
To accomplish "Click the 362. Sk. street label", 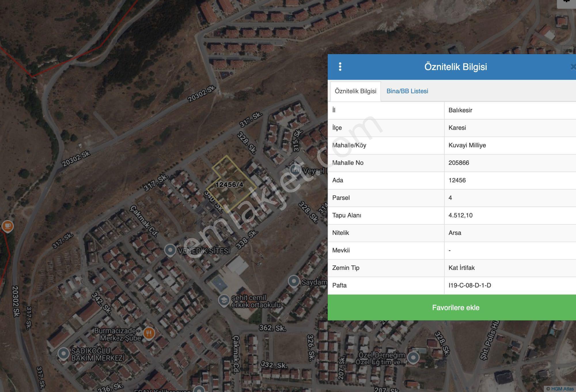I will (x=272, y=328).
